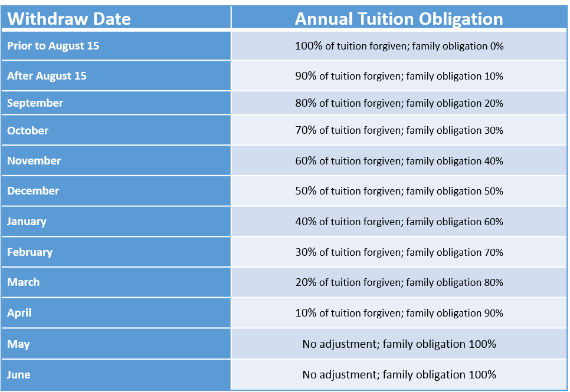Click the No adjustment cell for June
Image resolution: width=570 pixels, height=392 pixels.
point(399,375)
